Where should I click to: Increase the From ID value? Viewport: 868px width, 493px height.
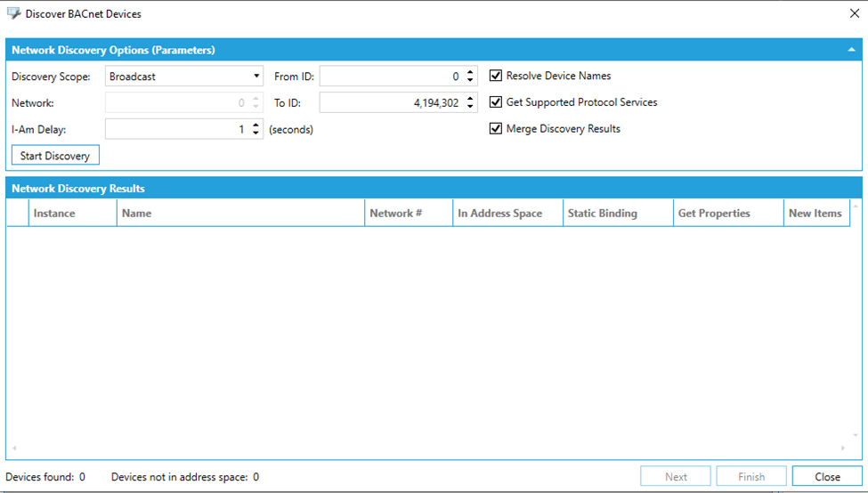click(x=471, y=73)
